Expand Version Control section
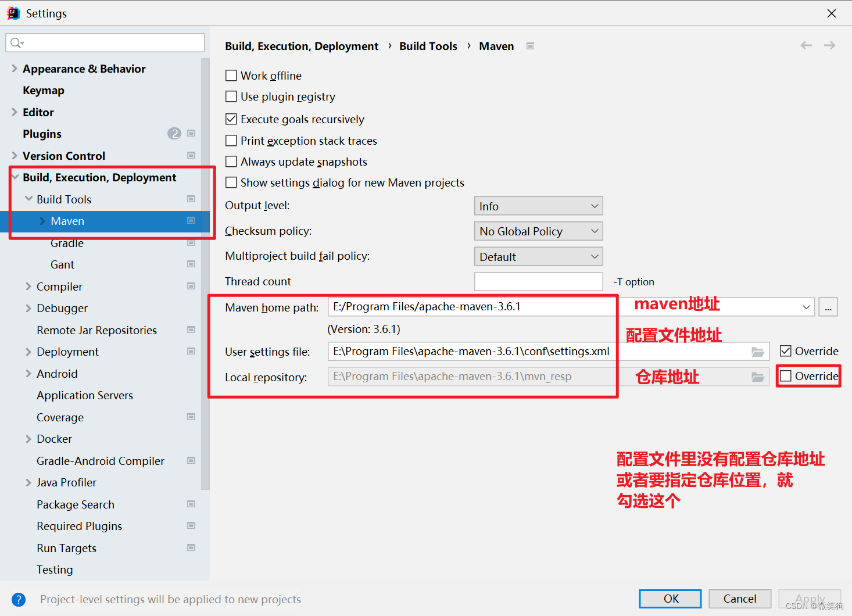This screenshot has width=852, height=616. pos(15,155)
